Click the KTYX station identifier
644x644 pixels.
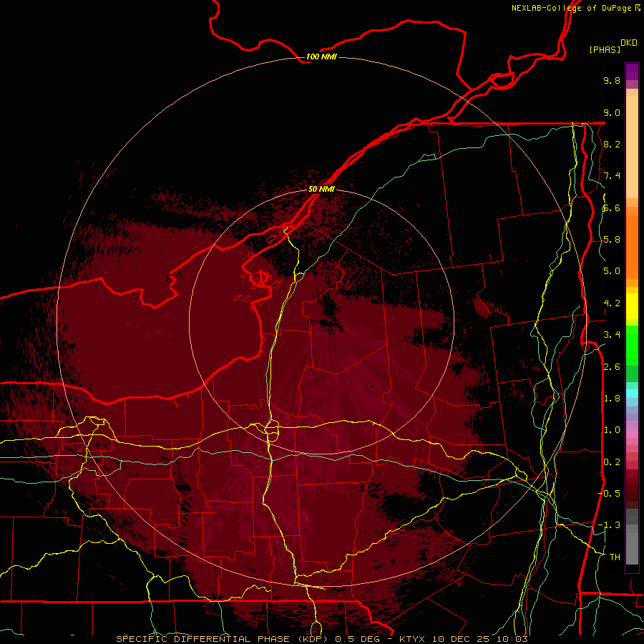point(413,639)
